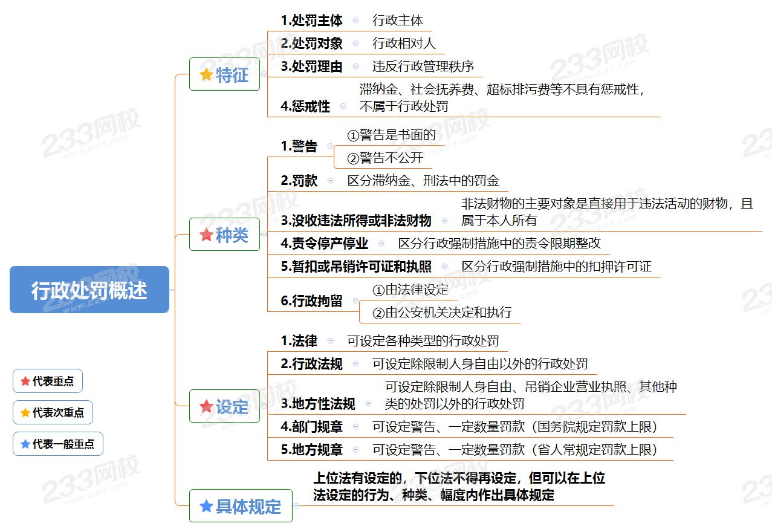This screenshot has height=532, width=772.
Task: Collapse the 2.罚款 node toggle
Action: 330,180
